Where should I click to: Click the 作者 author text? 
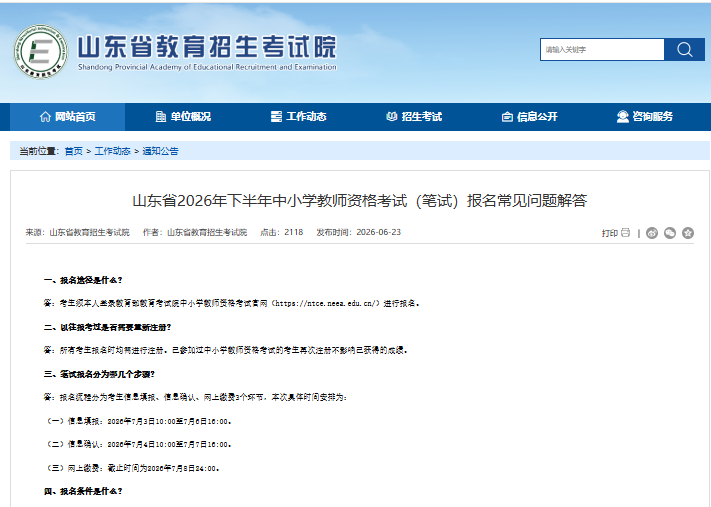click(195, 232)
